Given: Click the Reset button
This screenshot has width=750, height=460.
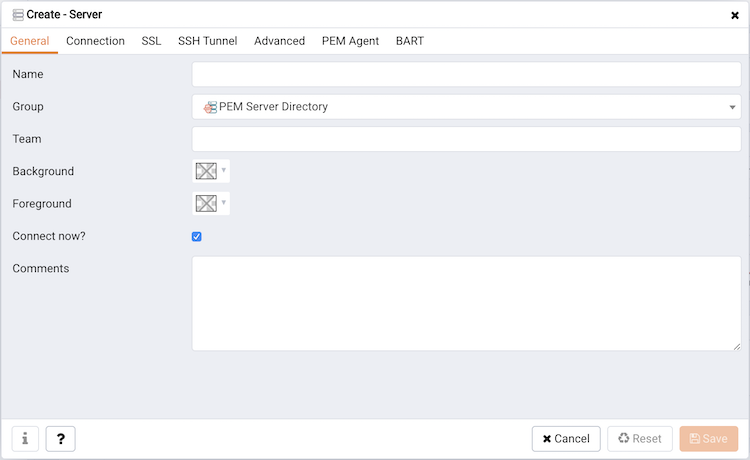Looking at the screenshot, I should pyautogui.click(x=640, y=438).
